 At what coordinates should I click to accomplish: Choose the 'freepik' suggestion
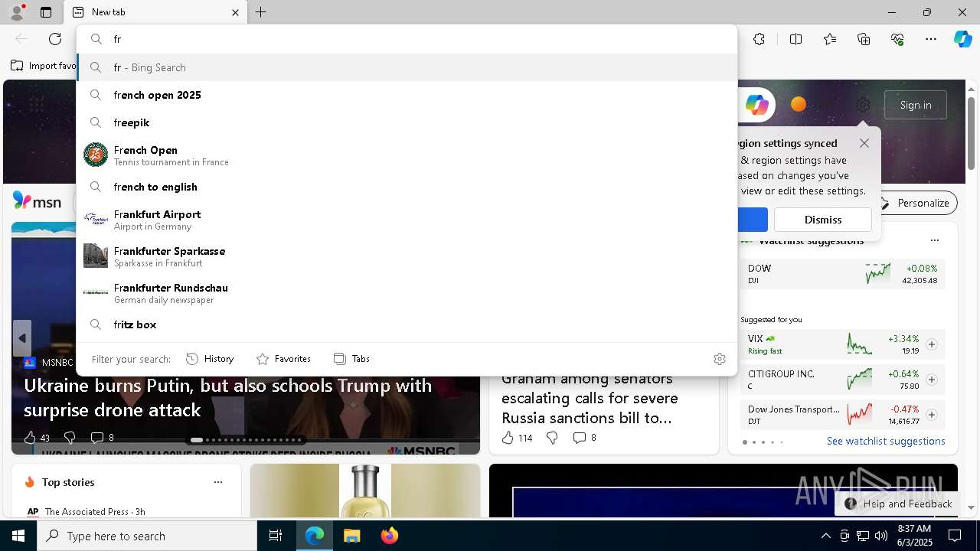pos(407,122)
